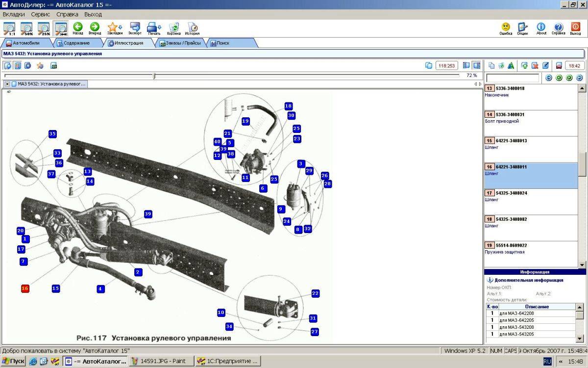The height and width of the screenshot is (368, 588).
Task: Click the parts search input field
Action: [513, 78]
